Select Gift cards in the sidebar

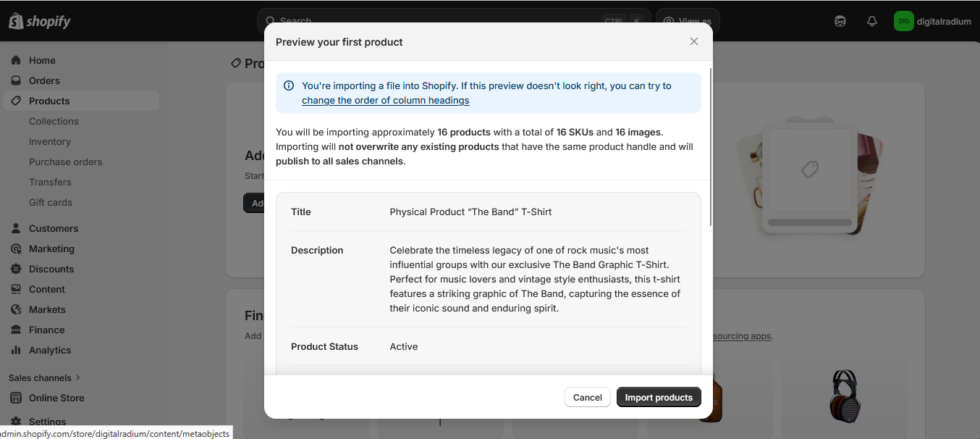click(x=51, y=202)
